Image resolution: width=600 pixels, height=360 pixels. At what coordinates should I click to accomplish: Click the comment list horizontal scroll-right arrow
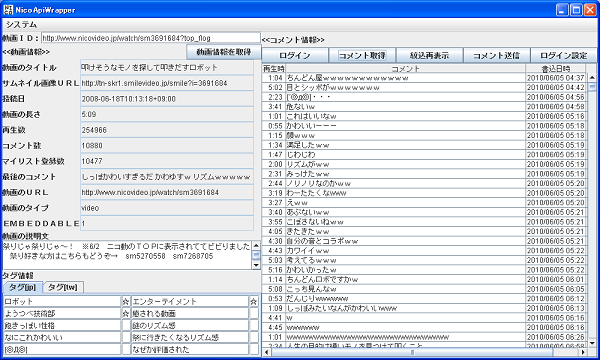coord(583,352)
